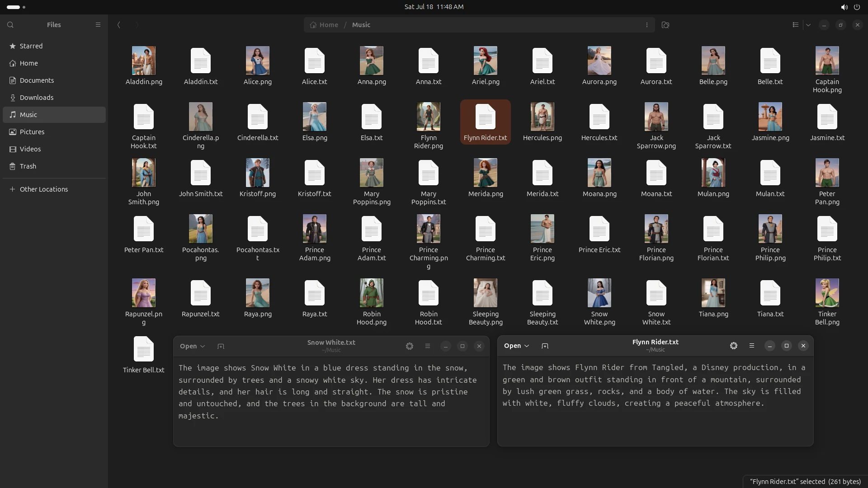Go to Home in the sidebar
The width and height of the screenshot is (868, 488).
(x=54, y=63)
